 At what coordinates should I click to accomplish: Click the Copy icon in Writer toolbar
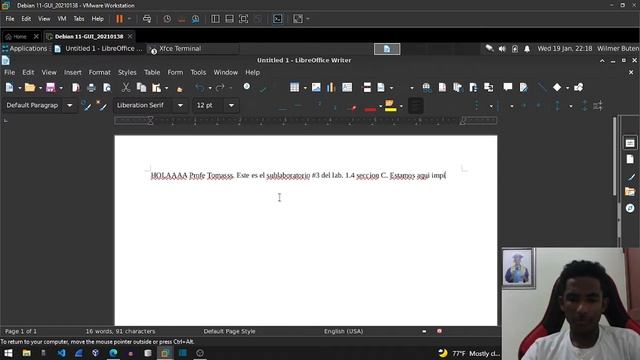(141, 87)
